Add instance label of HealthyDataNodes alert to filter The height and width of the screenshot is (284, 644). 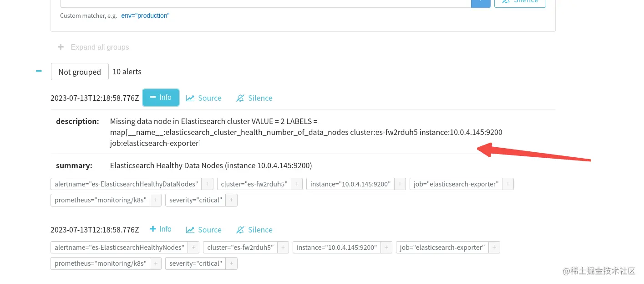click(400, 184)
